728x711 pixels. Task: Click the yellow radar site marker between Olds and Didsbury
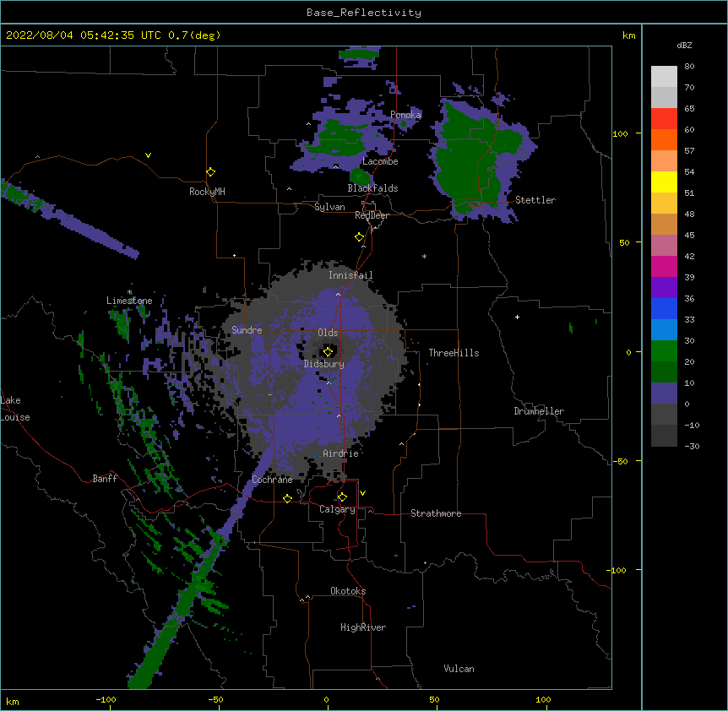pos(329,351)
